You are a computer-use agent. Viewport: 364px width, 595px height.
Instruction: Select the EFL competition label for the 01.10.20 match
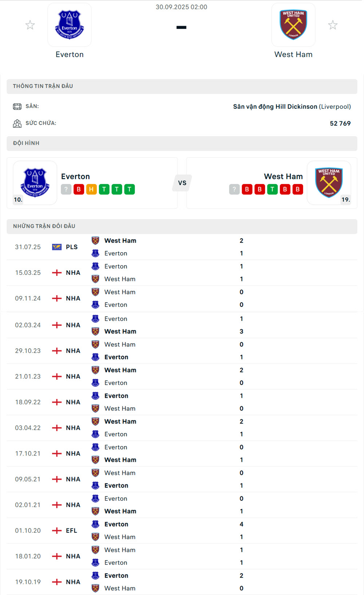click(x=71, y=531)
